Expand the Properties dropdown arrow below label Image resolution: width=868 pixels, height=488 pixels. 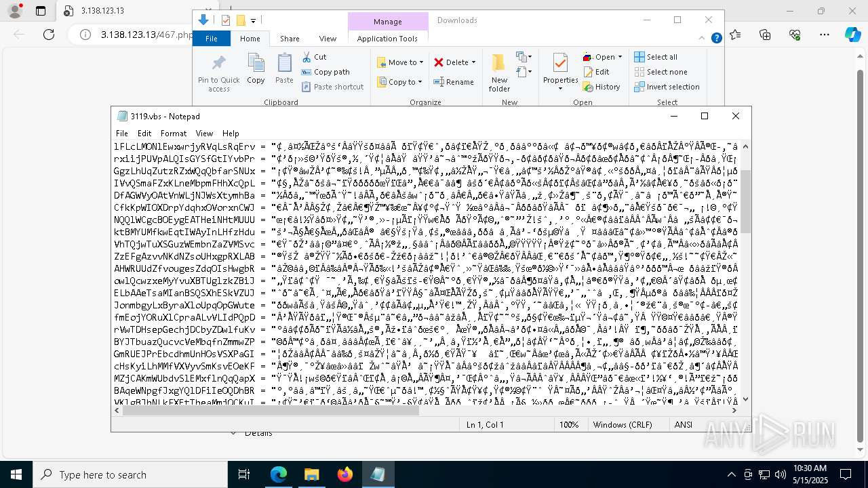[x=560, y=89]
